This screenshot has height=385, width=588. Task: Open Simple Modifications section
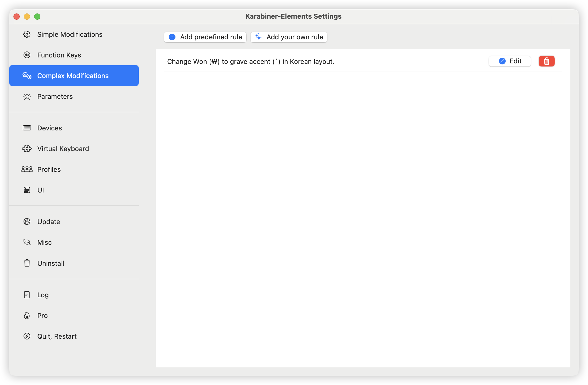pyautogui.click(x=70, y=34)
